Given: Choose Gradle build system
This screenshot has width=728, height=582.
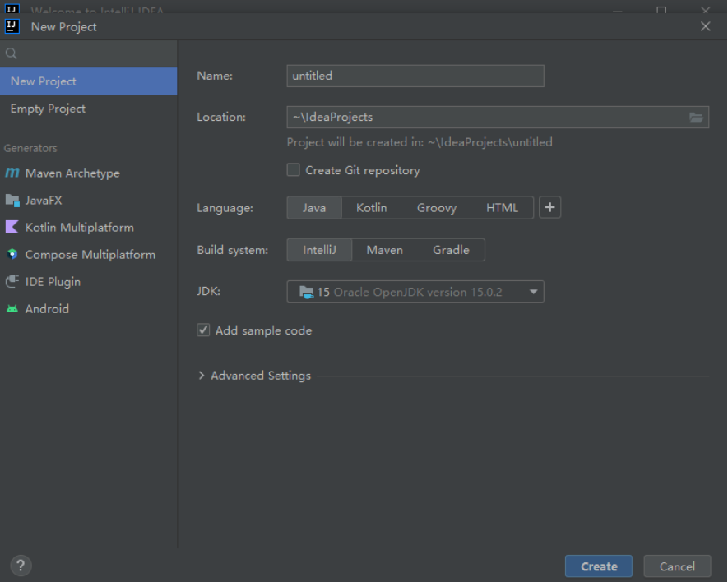Looking at the screenshot, I should click(451, 250).
